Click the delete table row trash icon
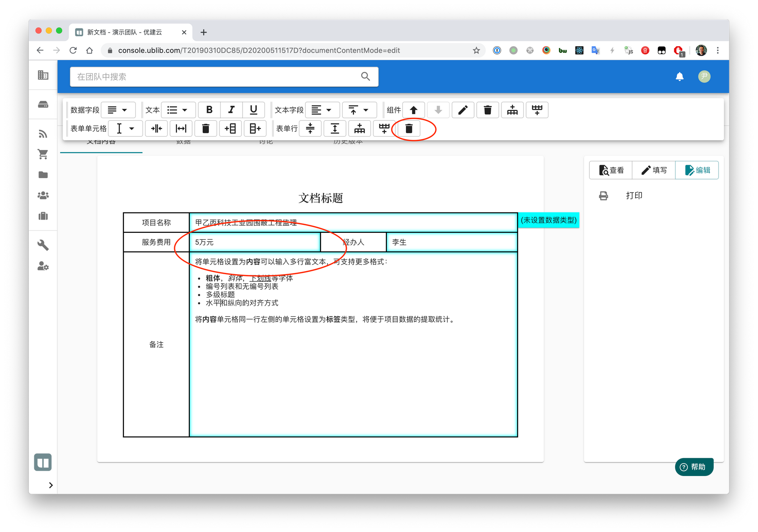The image size is (758, 532). click(x=409, y=129)
